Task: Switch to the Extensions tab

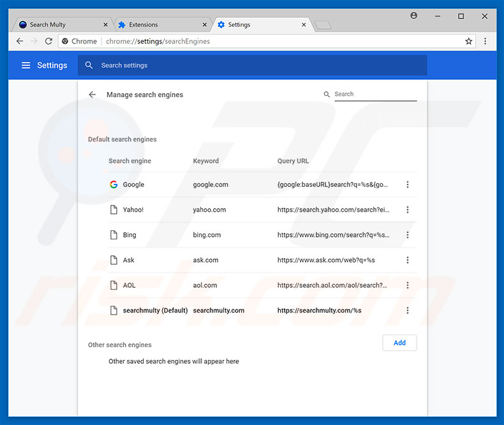Action: pos(162,25)
